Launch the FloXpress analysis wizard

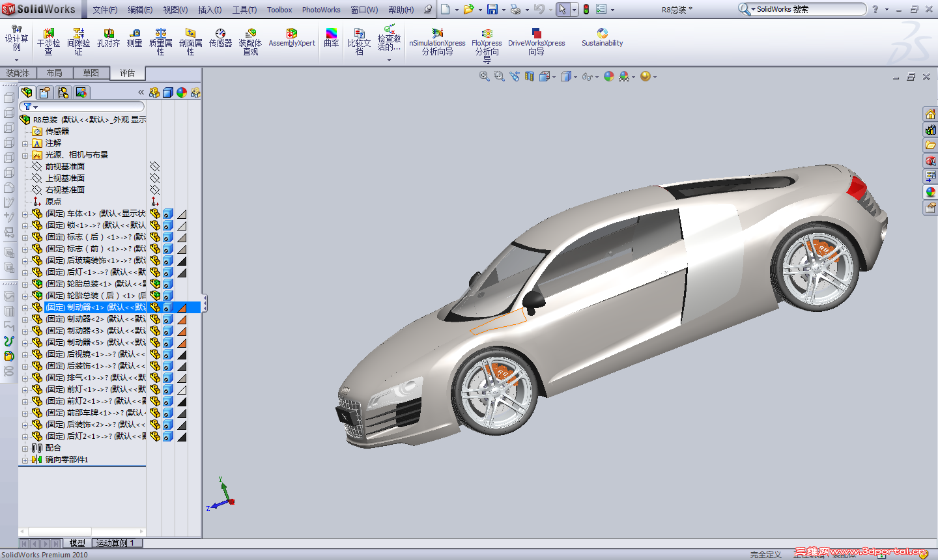point(487,46)
